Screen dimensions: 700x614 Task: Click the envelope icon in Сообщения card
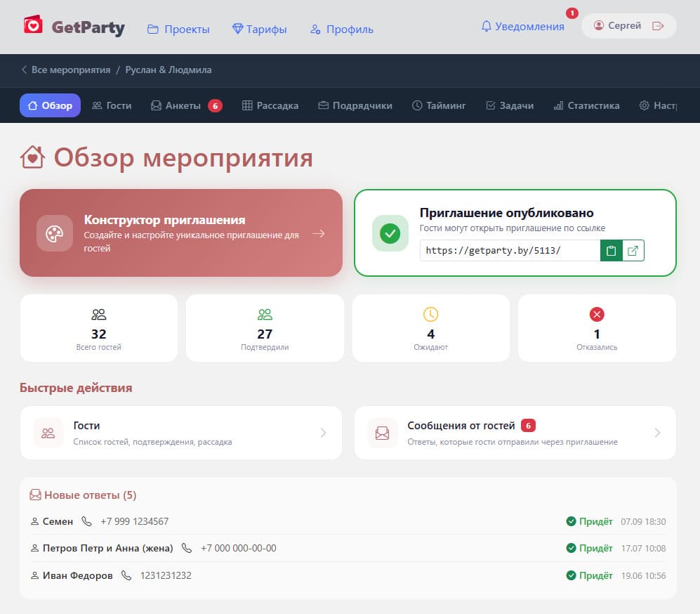pos(382,433)
